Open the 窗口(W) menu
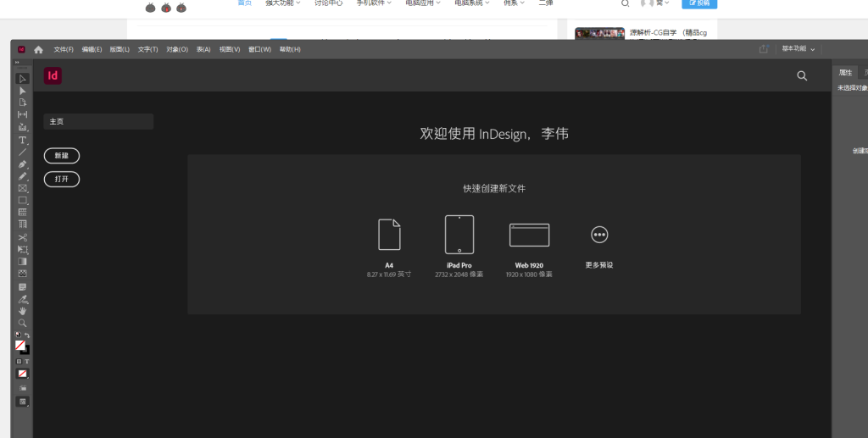The height and width of the screenshot is (438, 868). tap(259, 49)
